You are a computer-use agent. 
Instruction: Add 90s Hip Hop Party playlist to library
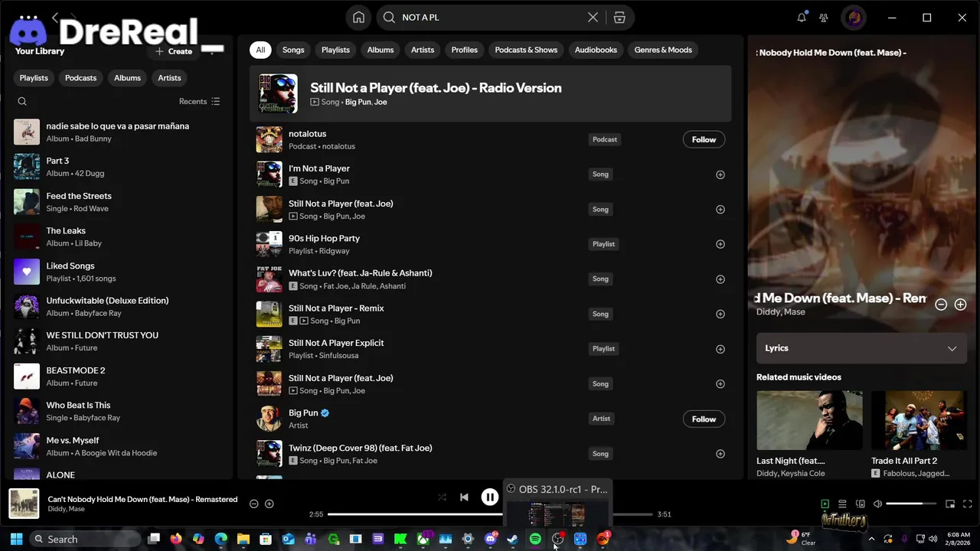[x=720, y=244]
